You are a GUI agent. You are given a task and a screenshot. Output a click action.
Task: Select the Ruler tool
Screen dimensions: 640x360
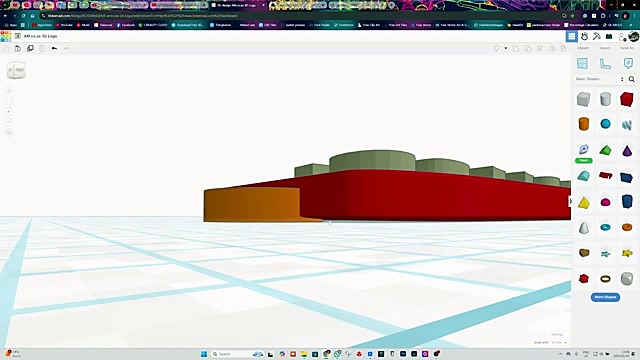[x=605, y=63]
